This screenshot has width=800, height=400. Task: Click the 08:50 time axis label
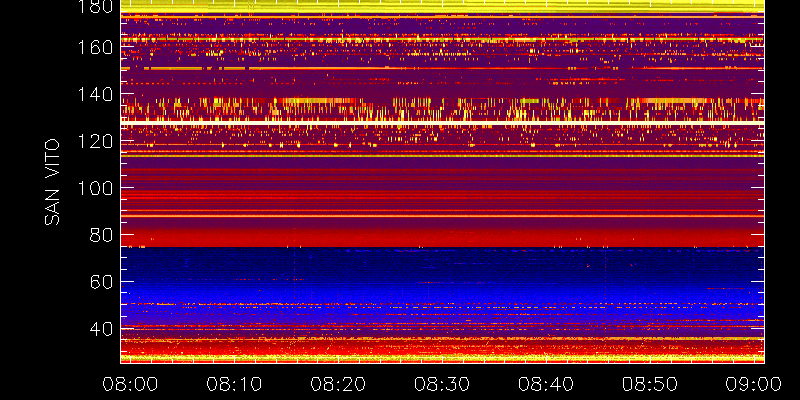pyautogui.click(x=651, y=384)
